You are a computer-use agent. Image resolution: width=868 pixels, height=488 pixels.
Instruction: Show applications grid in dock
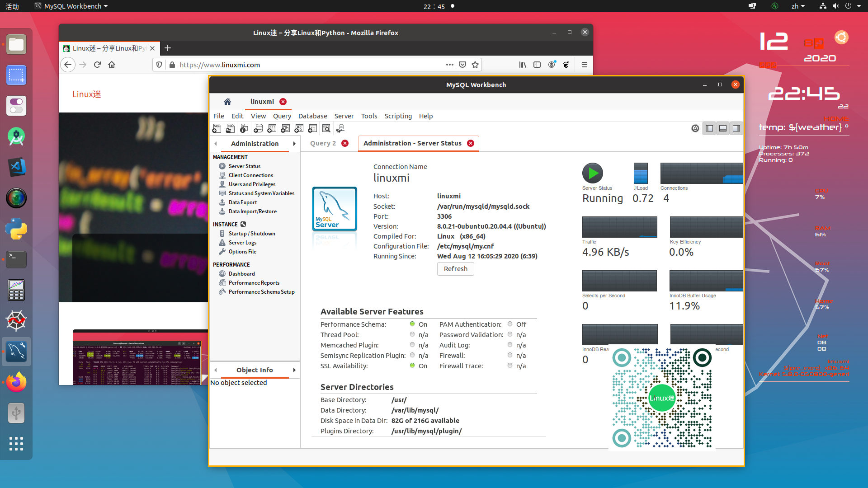[16, 444]
